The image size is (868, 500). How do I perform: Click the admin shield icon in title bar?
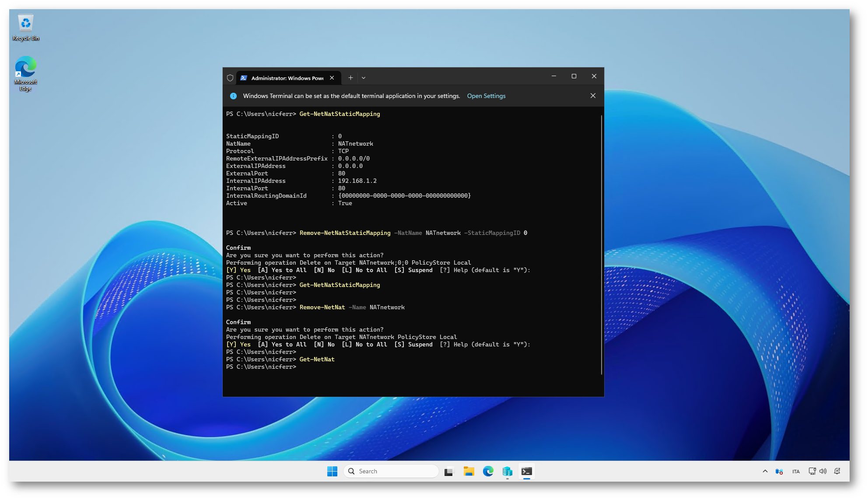(230, 78)
